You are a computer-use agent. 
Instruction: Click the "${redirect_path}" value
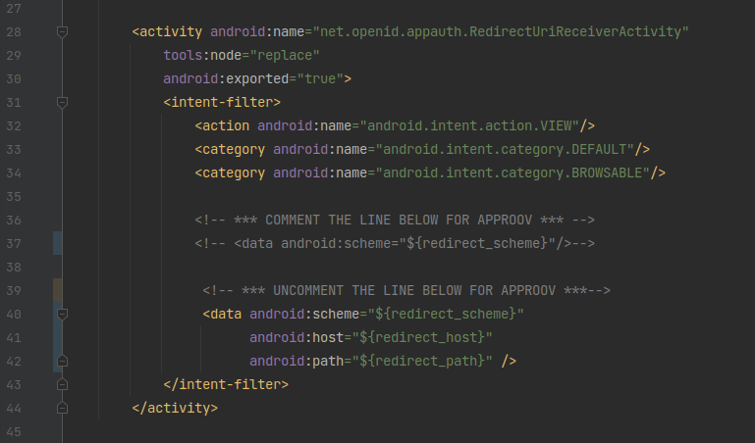[422, 362]
